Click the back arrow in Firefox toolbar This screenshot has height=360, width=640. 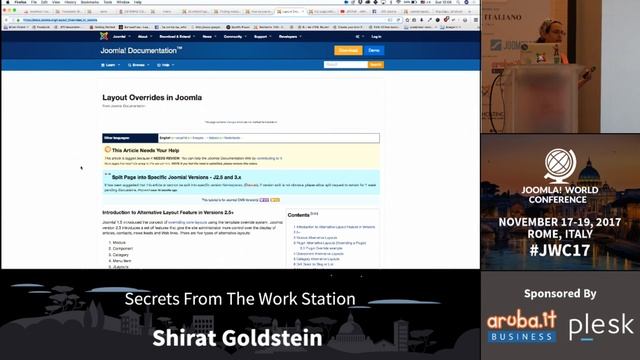[6, 20]
